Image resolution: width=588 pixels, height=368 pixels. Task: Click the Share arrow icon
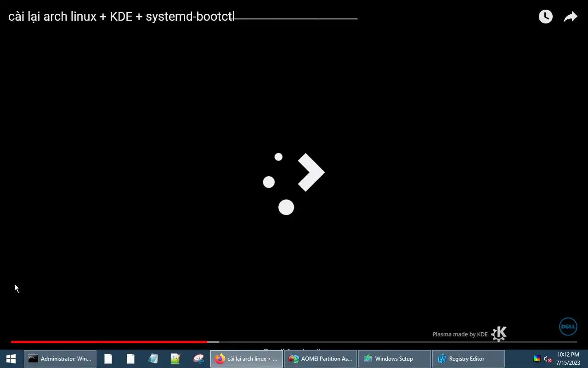point(571,17)
